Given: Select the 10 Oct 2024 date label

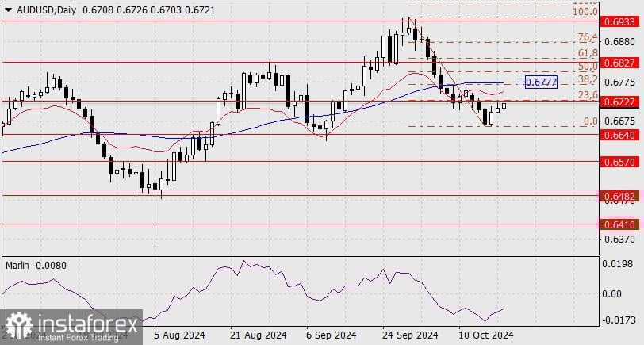Looking at the screenshot, I should [485, 335].
